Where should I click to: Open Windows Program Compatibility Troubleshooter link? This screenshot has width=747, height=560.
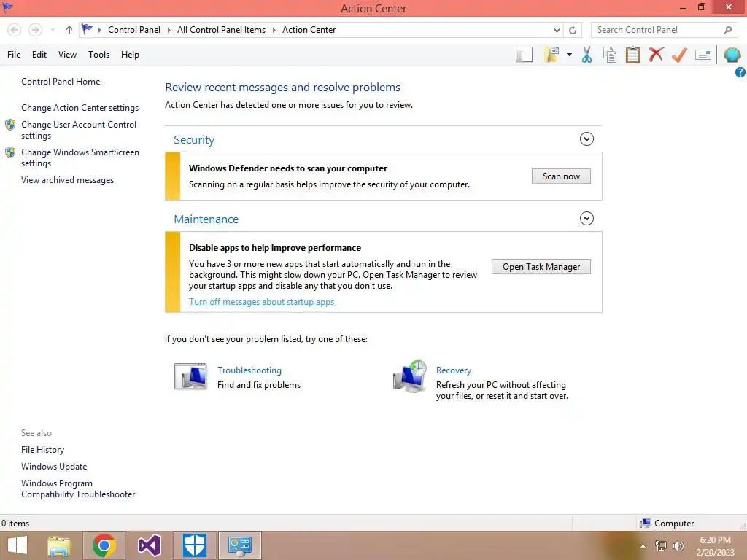pyautogui.click(x=78, y=489)
